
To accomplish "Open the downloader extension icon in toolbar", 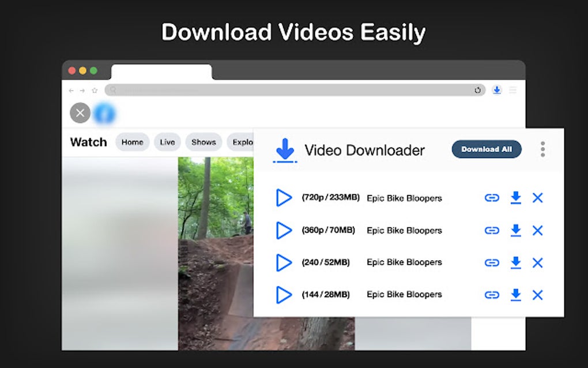I will tap(497, 90).
